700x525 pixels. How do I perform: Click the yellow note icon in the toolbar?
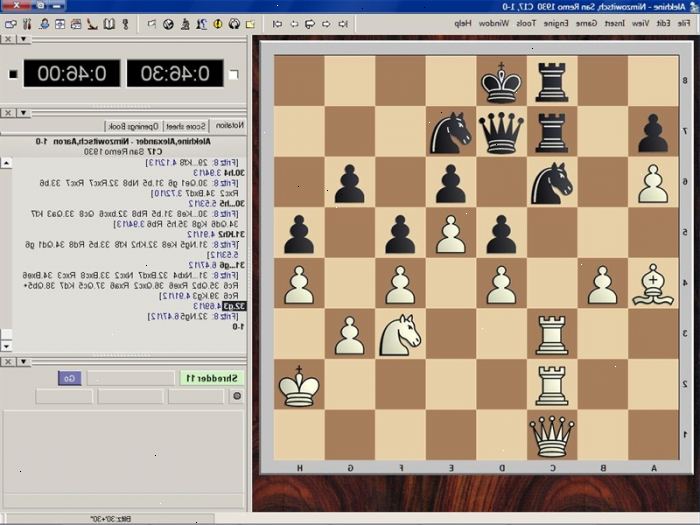click(250, 24)
